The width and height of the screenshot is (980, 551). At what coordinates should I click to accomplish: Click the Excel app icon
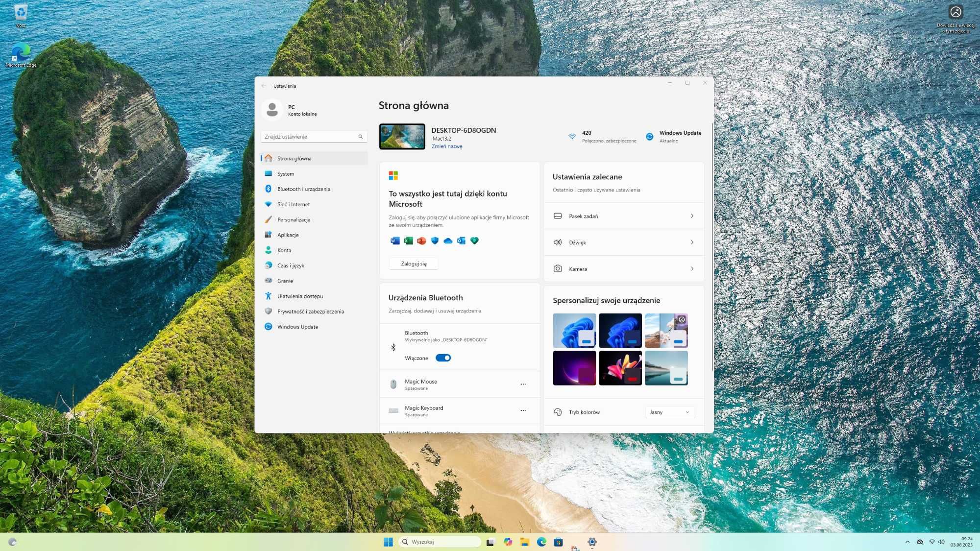(x=408, y=240)
